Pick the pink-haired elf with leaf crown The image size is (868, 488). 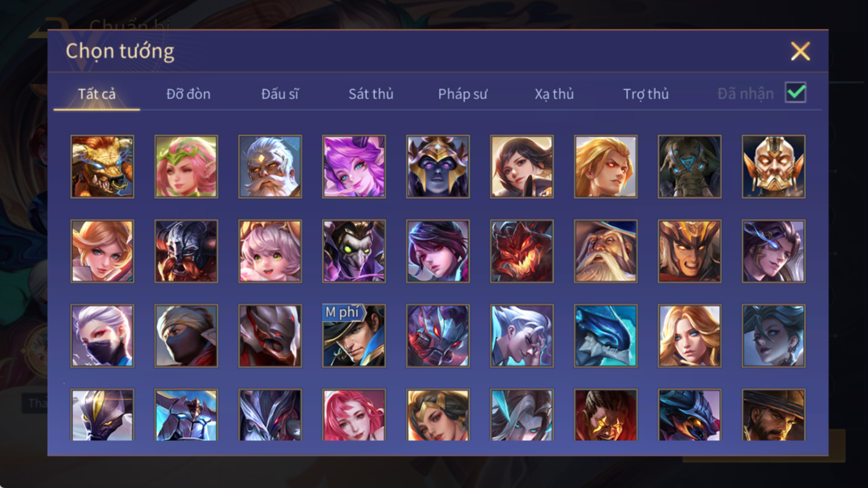(x=186, y=167)
